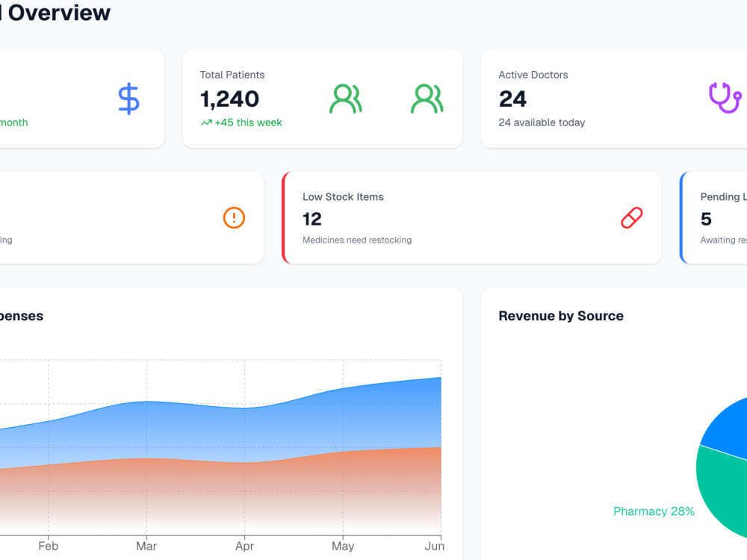Click 'Medicines need restocking' text

point(357,240)
